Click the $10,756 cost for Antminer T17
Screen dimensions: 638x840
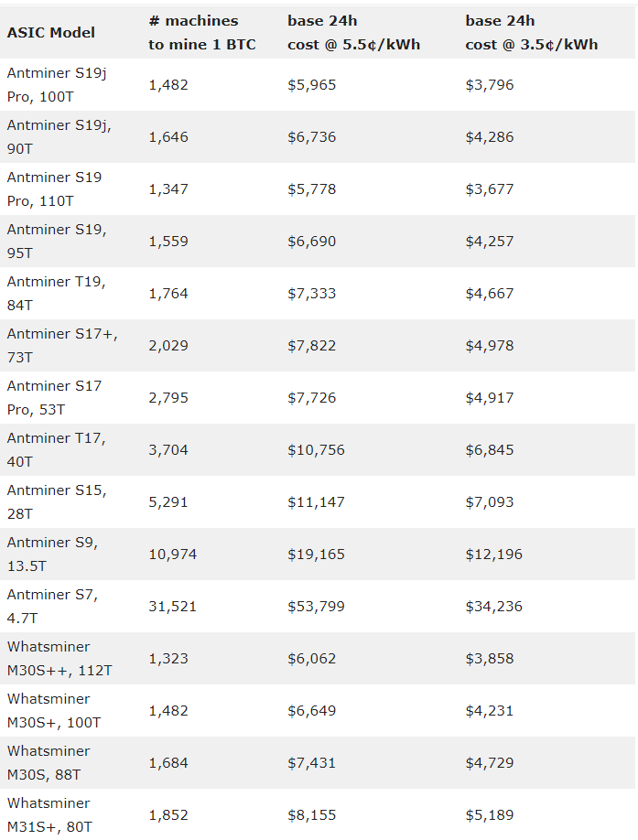point(316,450)
